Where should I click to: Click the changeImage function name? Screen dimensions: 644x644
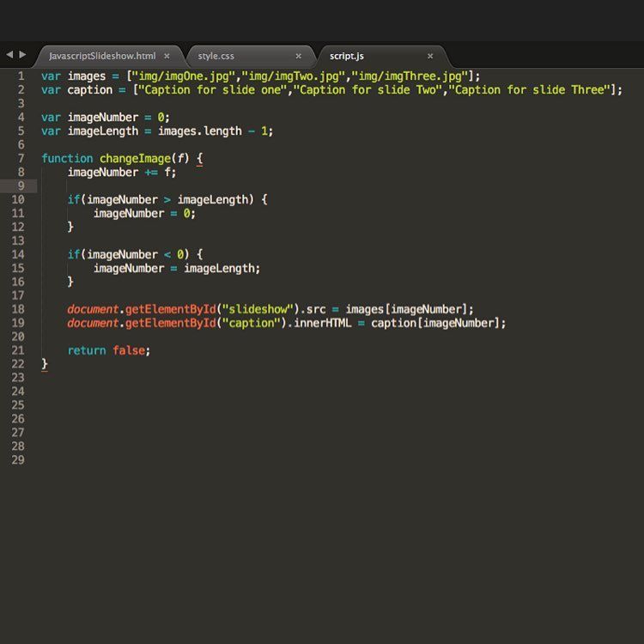tap(135, 158)
